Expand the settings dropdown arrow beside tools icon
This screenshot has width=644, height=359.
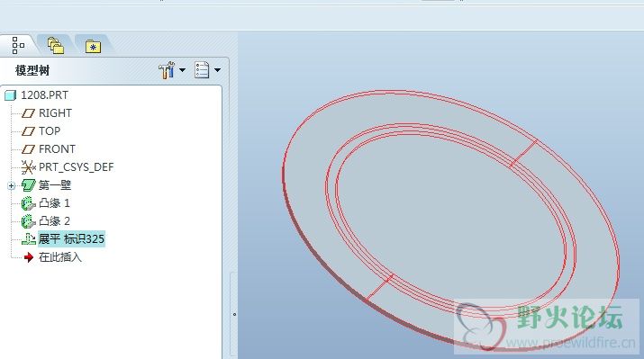pos(182,70)
